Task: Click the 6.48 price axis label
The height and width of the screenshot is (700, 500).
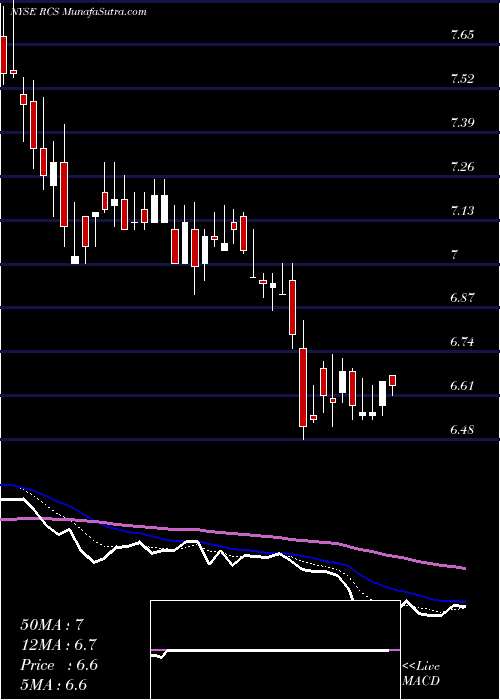Action: coord(462,430)
